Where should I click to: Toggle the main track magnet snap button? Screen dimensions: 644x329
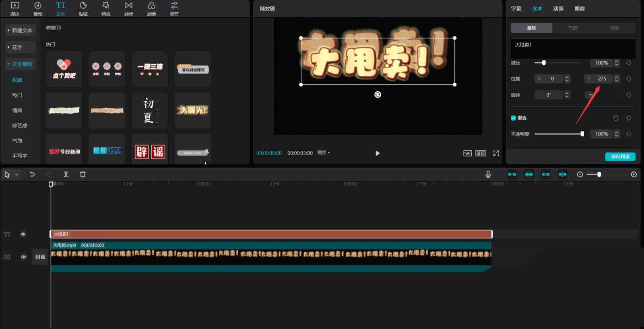tap(512, 174)
